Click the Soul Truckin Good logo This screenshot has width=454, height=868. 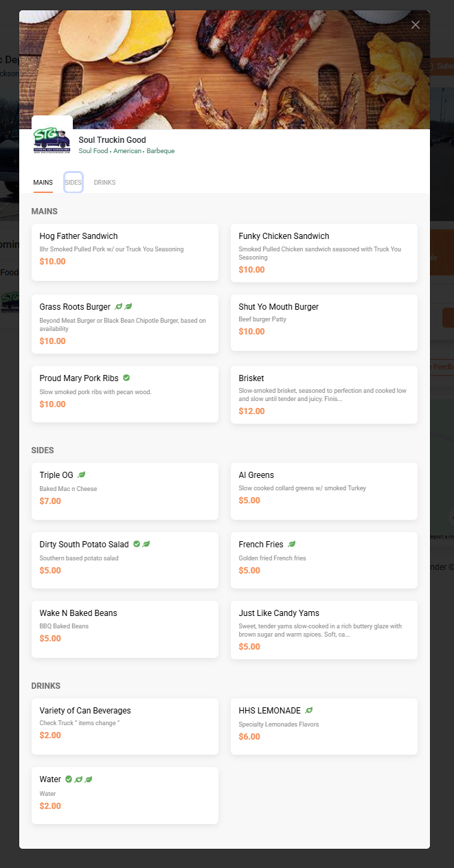tap(52, 139)
